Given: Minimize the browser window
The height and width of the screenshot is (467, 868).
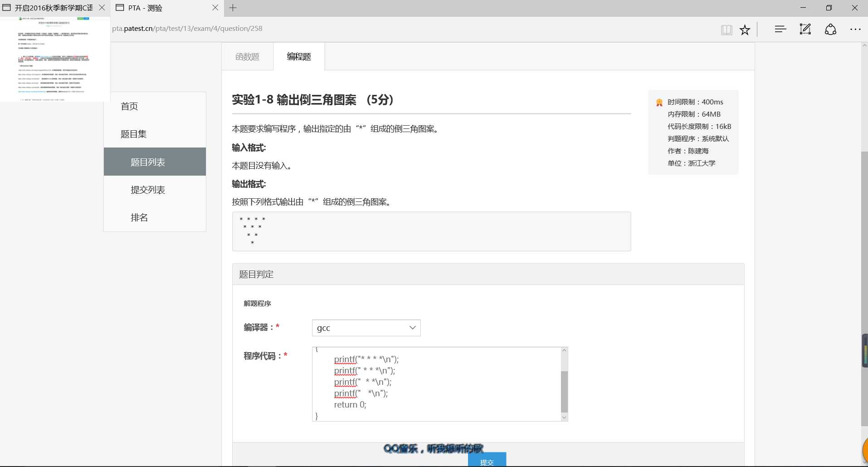Looking at the screenshot, I should [803, 8].
